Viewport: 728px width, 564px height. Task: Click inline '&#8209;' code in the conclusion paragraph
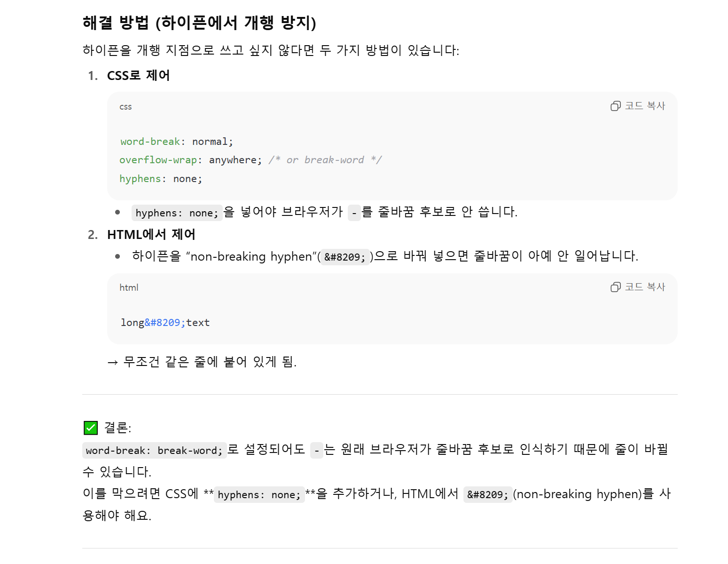pos(487,495)
